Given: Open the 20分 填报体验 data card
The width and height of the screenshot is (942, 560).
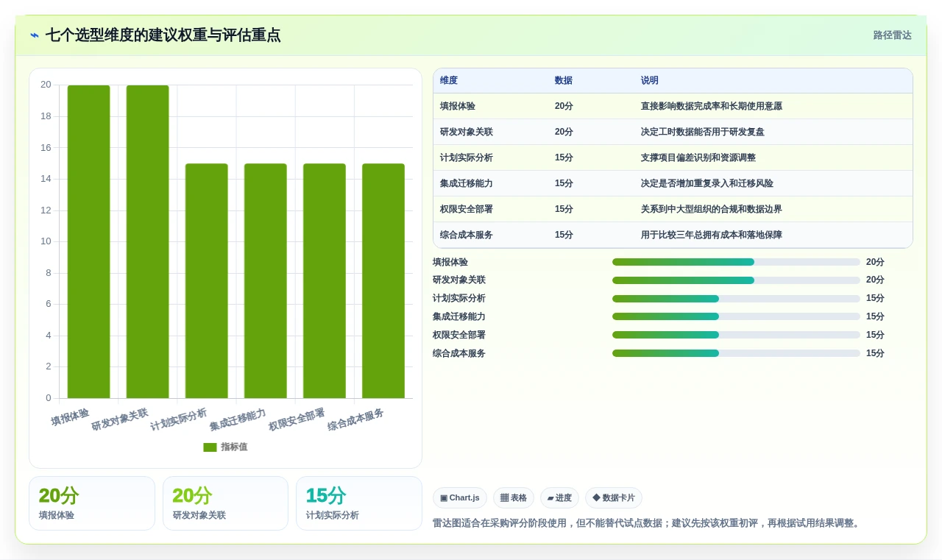Looking at the screenshot, I should coord(92,503).
